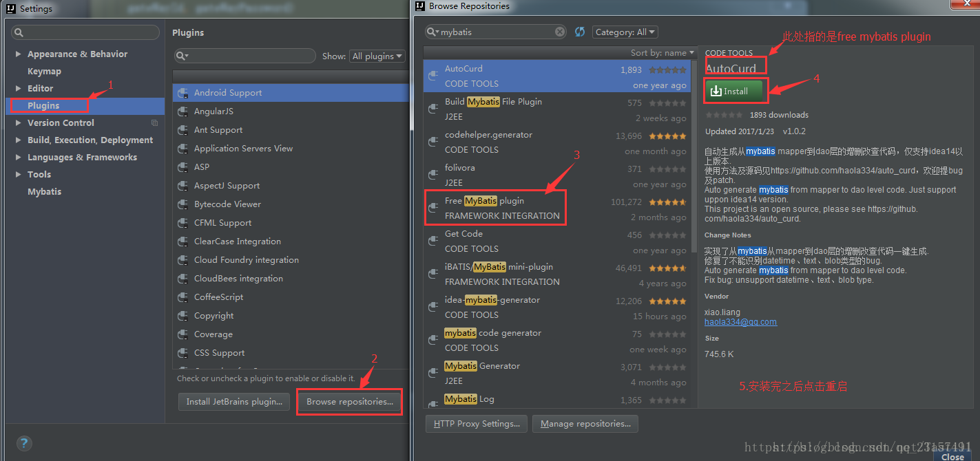Select Mybatis in the settings tree

point(44,191)
